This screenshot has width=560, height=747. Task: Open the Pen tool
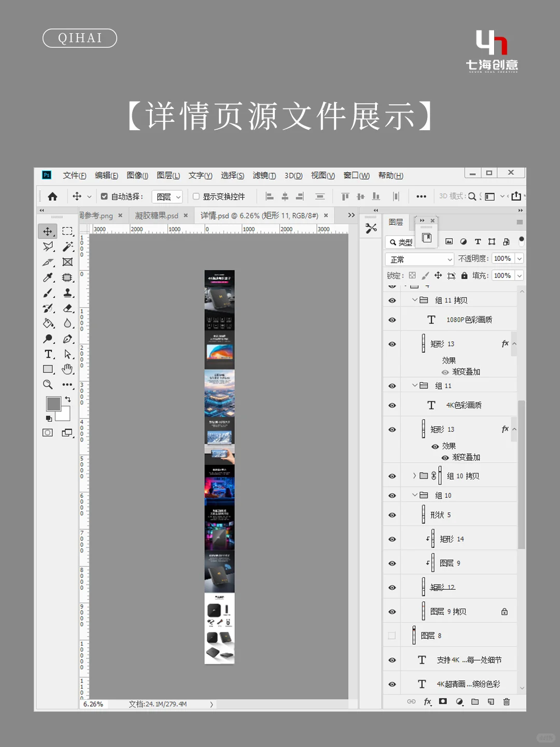point(68,339)
